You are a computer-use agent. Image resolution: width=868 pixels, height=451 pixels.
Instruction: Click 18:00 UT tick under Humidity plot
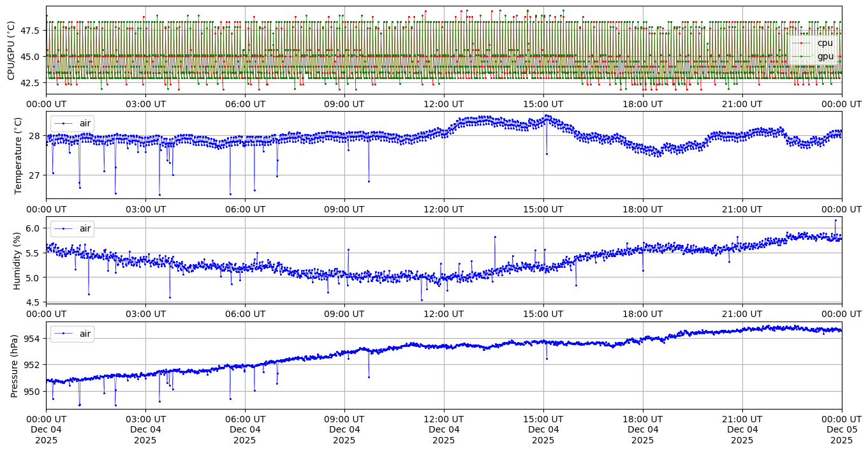[642, 314]
